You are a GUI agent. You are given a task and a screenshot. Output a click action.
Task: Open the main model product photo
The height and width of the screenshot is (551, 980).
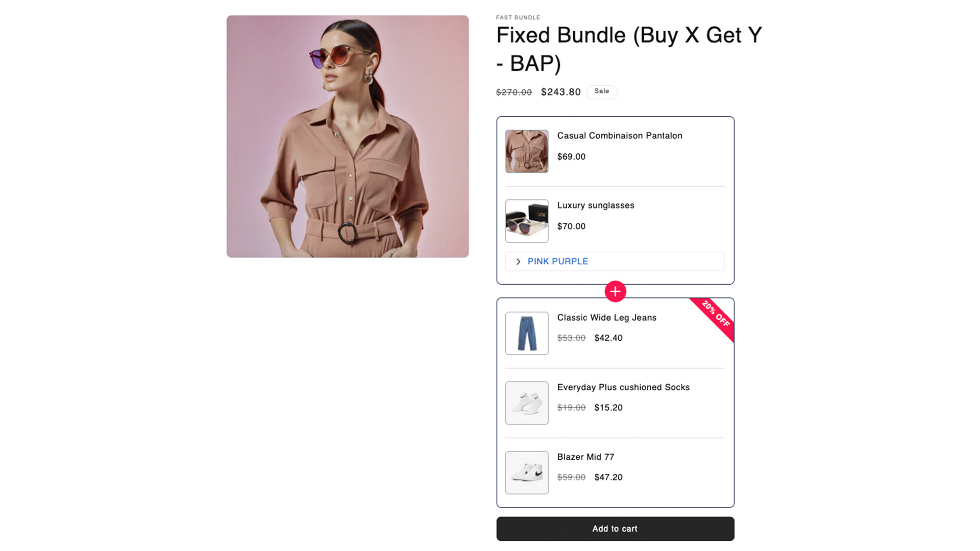(x=348, y=136)
